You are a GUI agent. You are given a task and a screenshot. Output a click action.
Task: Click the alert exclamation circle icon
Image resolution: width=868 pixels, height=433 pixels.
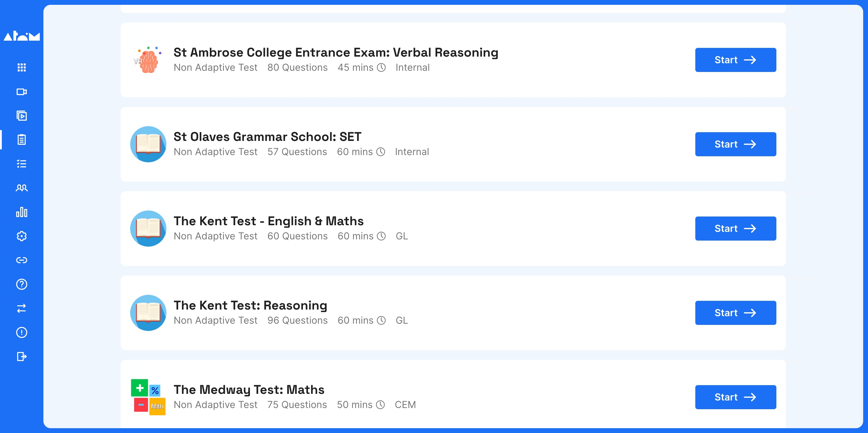tap(22, 332)
